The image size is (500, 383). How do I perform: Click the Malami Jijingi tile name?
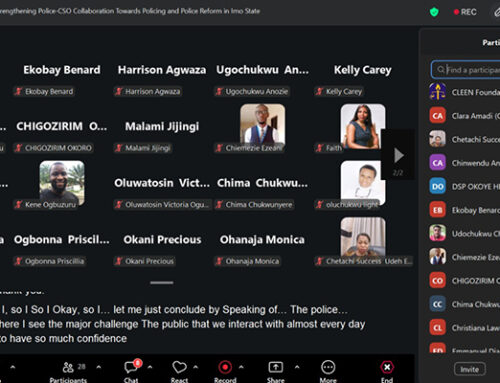(162, 127)
